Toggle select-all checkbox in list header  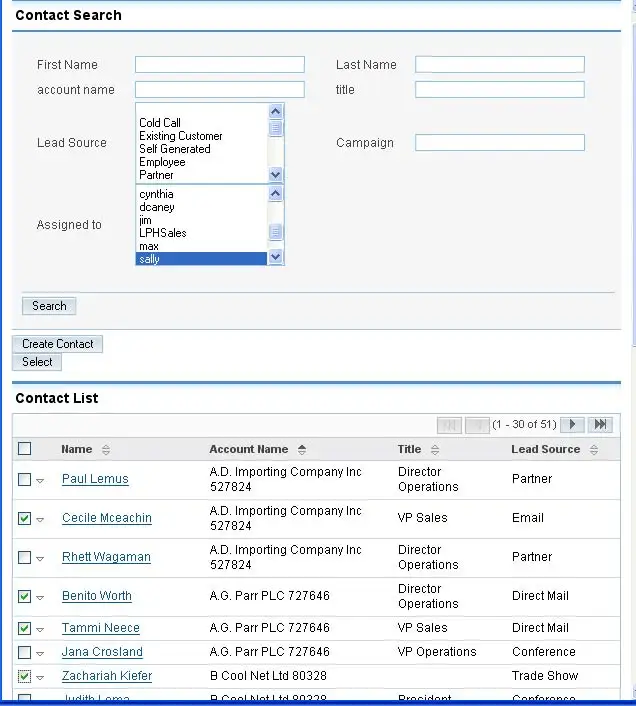coord(25,448)
